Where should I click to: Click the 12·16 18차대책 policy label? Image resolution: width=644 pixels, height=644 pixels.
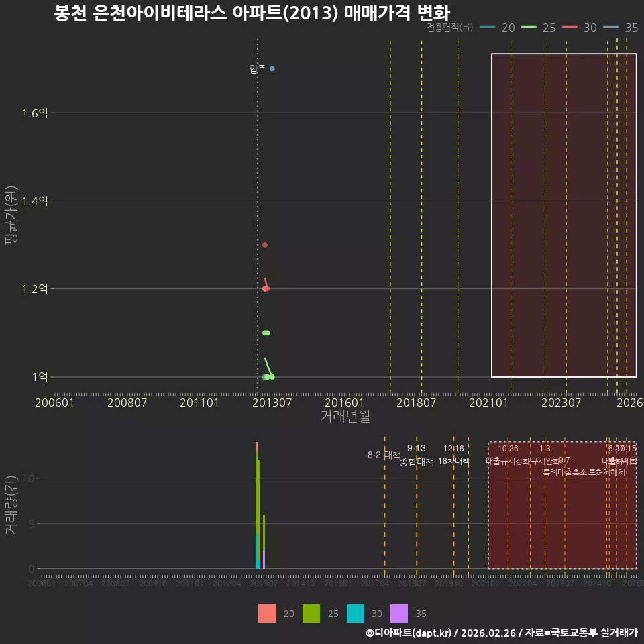[x=453, y=455]
